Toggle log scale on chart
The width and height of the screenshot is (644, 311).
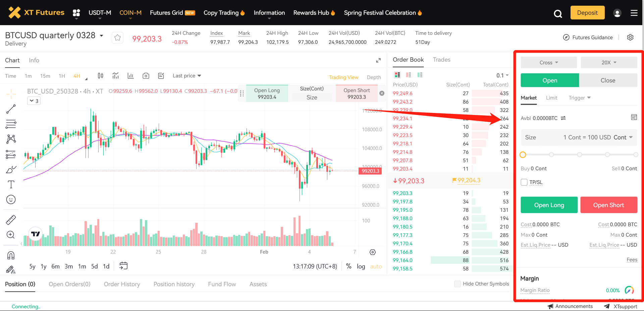point(361,266)
